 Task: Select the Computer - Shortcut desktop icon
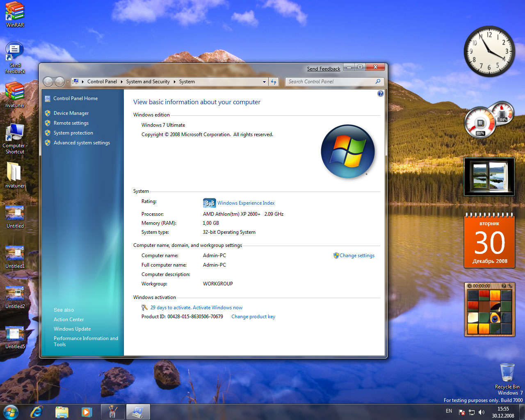pyautogui.click(x=15, y=138)
